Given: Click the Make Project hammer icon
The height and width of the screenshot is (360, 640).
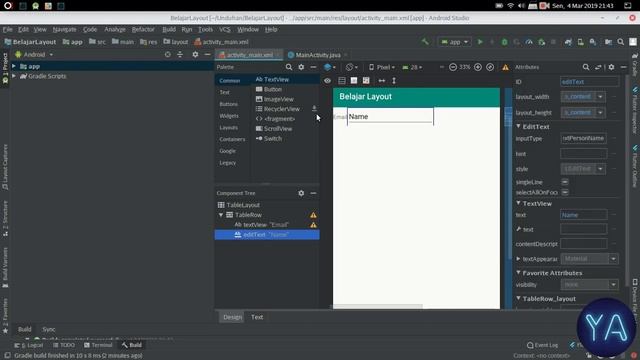Looking at the screenshot, I should (425, 42).
